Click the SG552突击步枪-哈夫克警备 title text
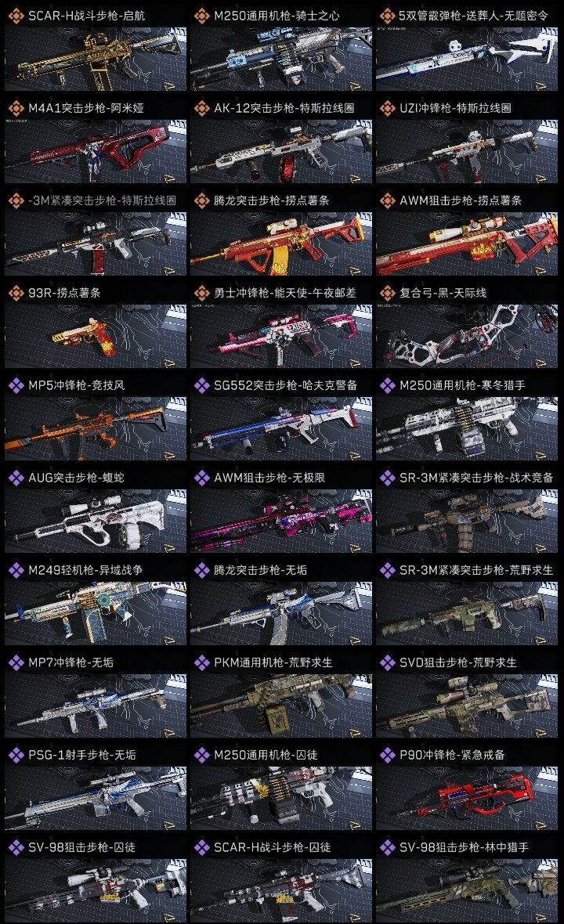 286,385
